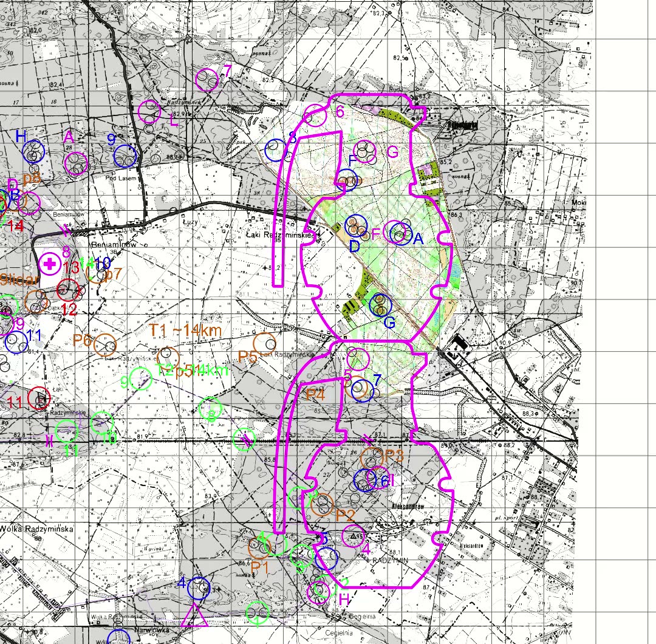Select the magenta start triangle marker
Viewport: 656px width, 644px height.
pyautogui.click(x=194, y=615)
